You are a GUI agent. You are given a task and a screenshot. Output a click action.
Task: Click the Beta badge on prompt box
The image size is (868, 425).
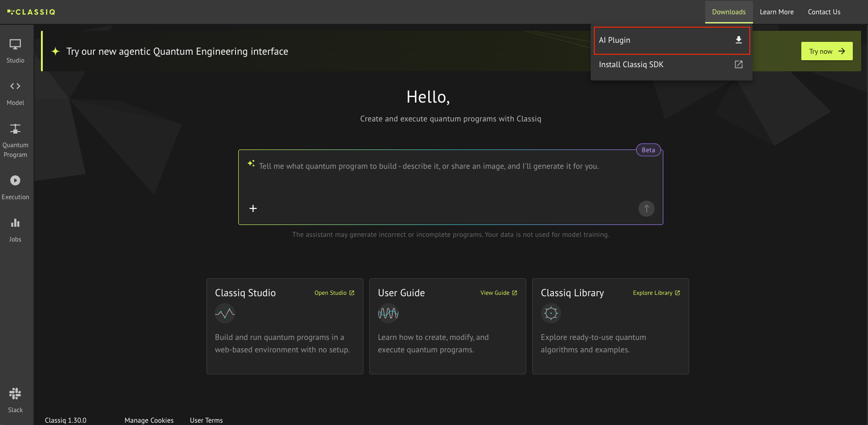pyautogui.click(x=648, y=150)
